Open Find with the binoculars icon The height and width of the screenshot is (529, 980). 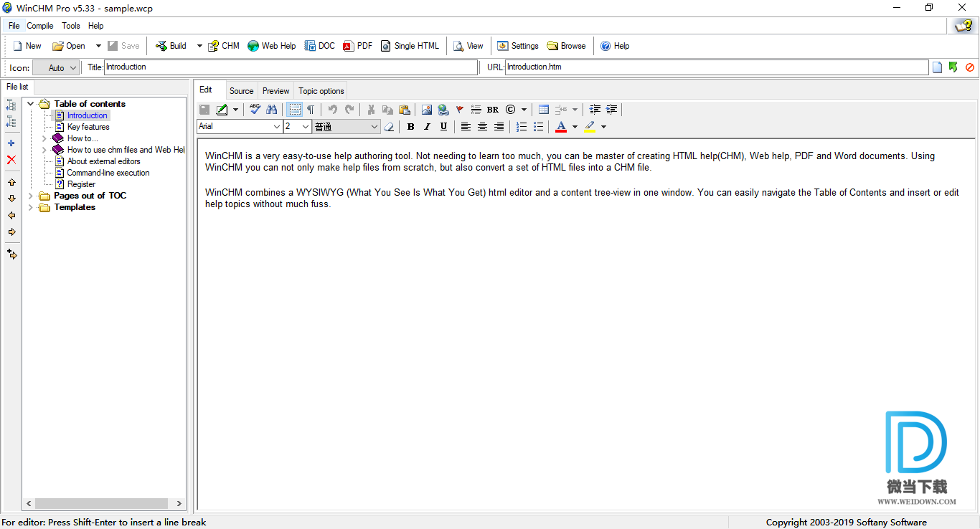pos(271,110)
